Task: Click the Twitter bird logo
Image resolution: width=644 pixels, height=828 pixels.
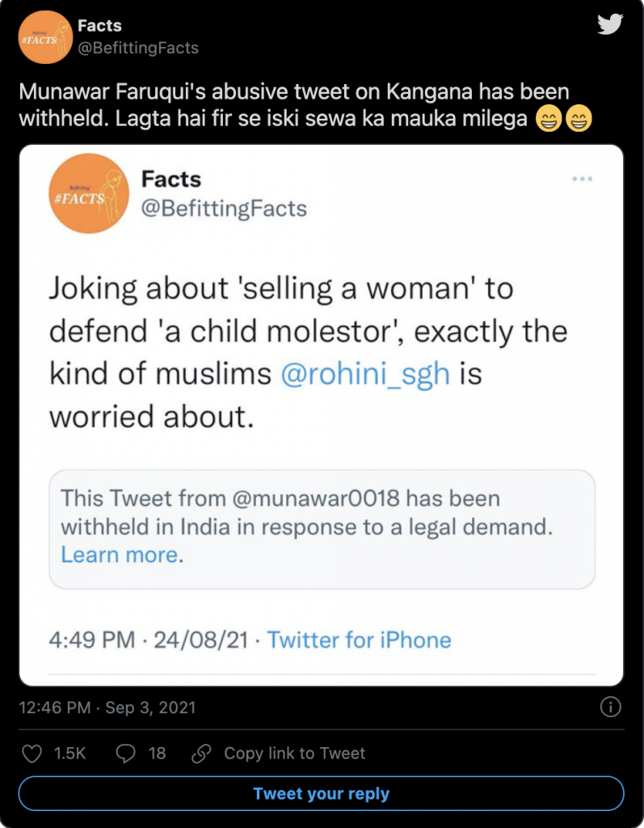Action: pos(610,24)
